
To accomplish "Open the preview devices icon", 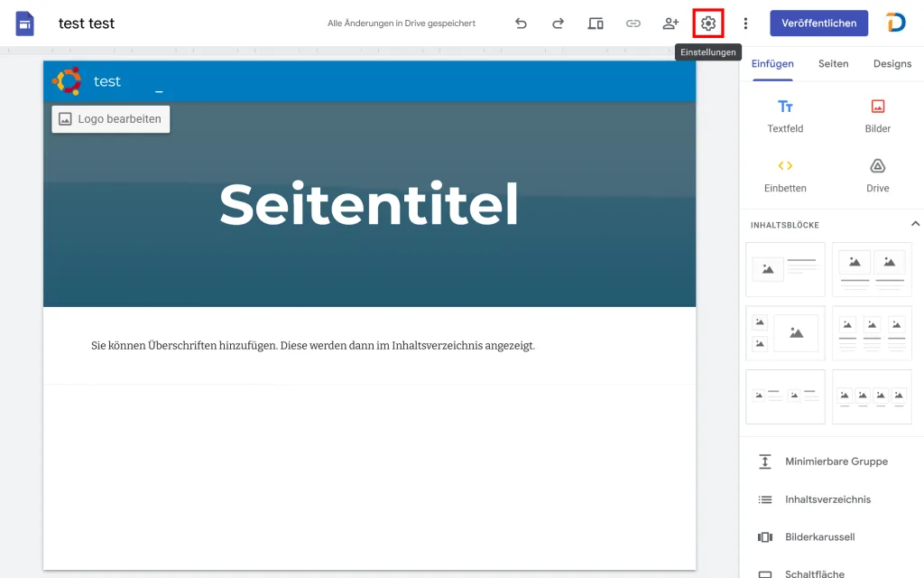I will pyautogui.click(x=596, y=23).
